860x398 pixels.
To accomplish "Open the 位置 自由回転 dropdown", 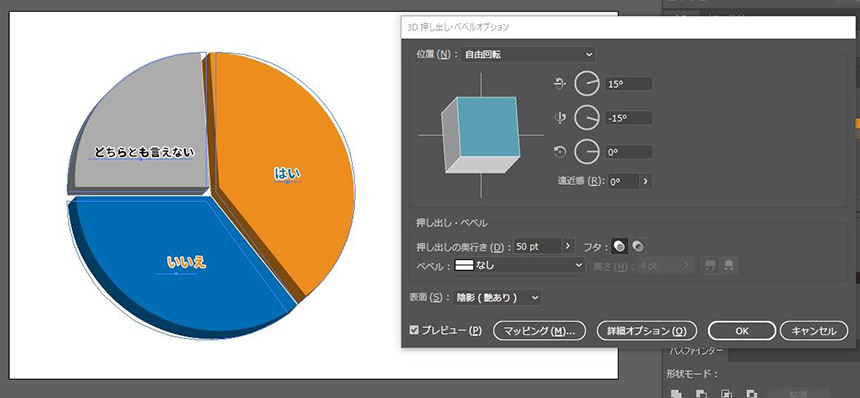I will (x=528, y=54).
